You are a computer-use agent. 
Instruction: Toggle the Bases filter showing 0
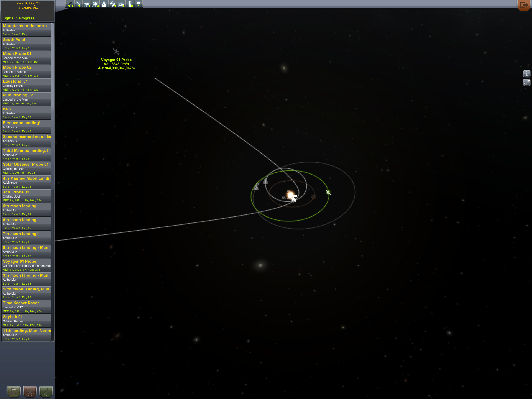click(x=122, y=4)
